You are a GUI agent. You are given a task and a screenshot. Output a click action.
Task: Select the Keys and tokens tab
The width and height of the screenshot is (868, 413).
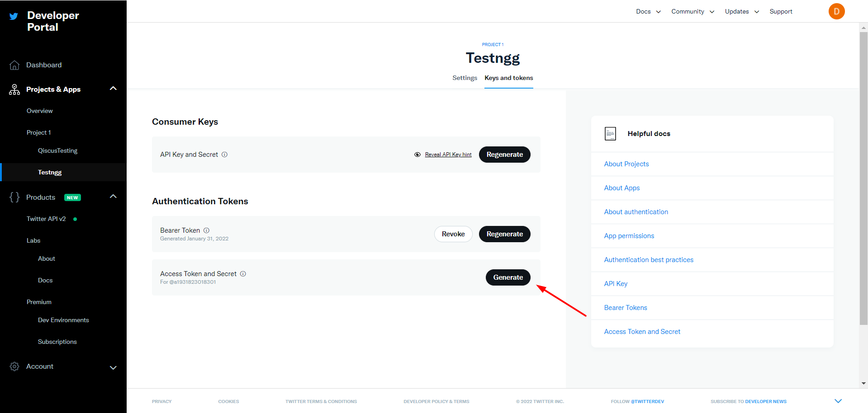pyautogui.click(x=508, y=78)
